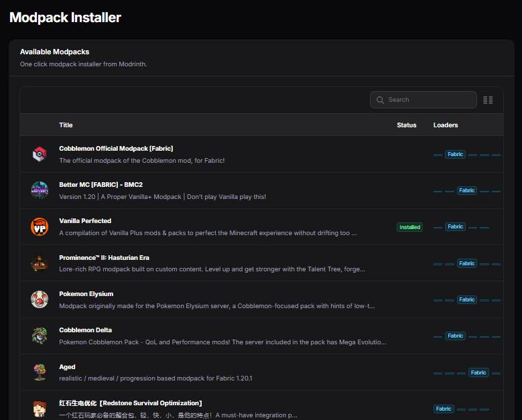Click the magnifier icon in search box

coord(380,100)
